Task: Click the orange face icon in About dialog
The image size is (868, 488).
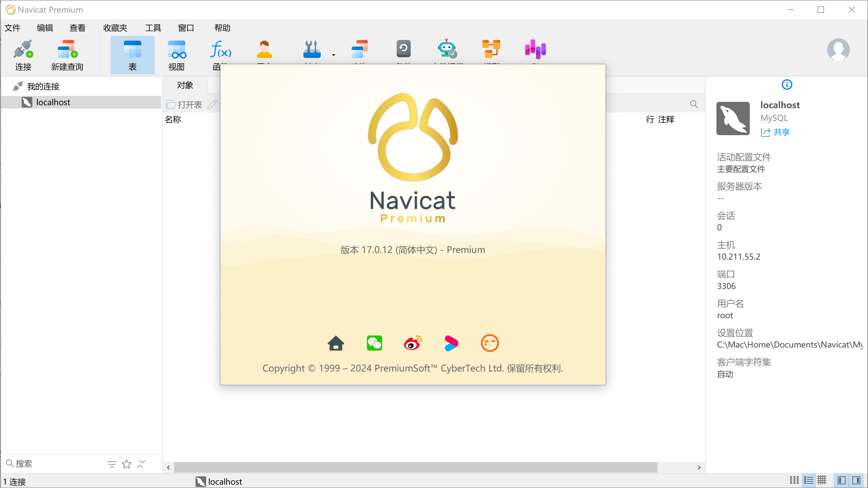Action: (490, 343)
